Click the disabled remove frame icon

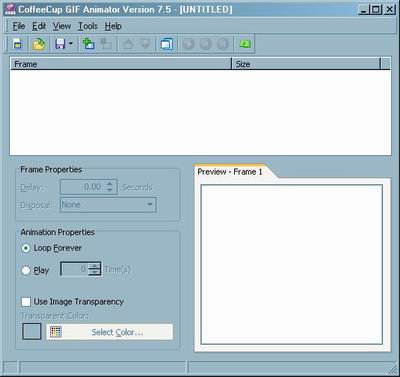pyautogui.click(x=106, y=44)
